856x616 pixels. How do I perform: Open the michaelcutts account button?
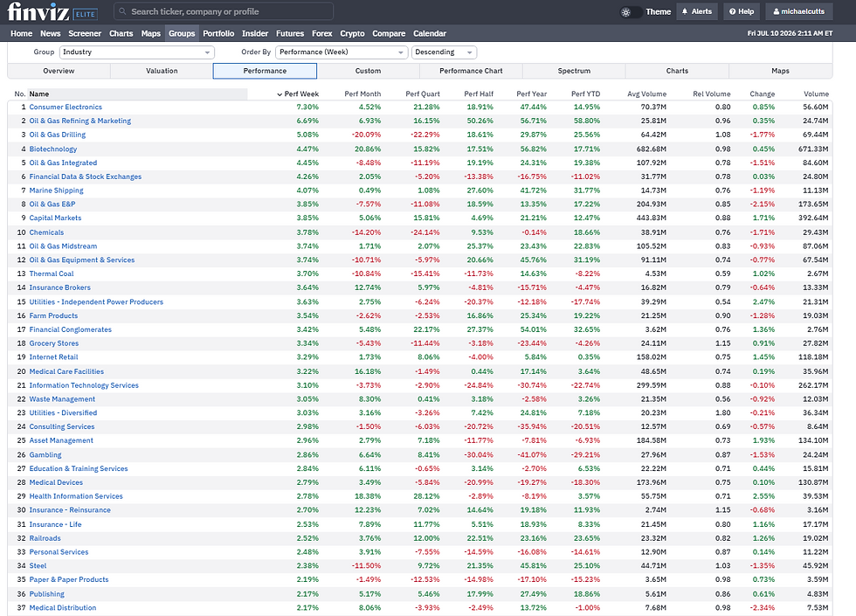[798, 11]
